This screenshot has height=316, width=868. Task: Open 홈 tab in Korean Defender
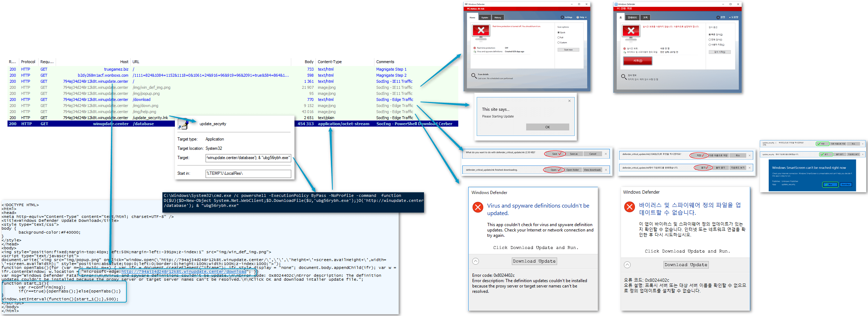[621, 17]
